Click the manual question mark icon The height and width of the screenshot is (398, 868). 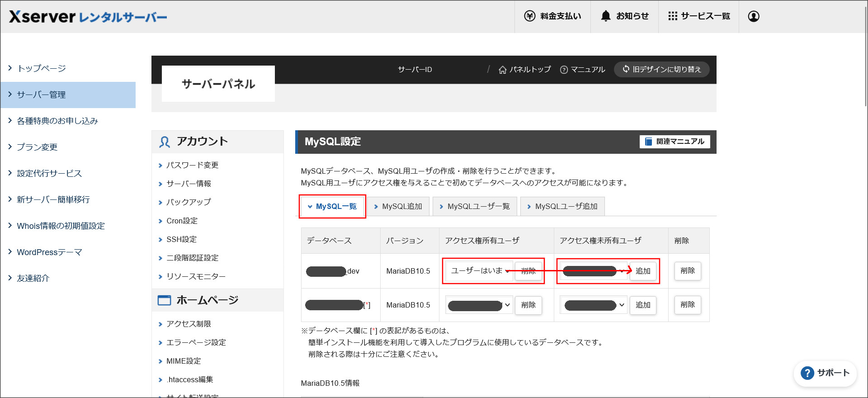564,70
